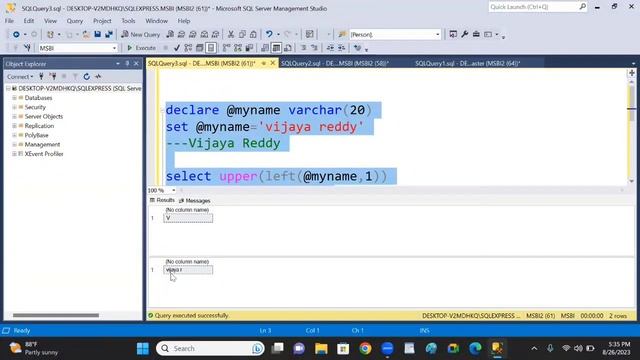Screen dimensions: 640x360
Task: Open the [Person] find combo box
Action: click(395, 35)
